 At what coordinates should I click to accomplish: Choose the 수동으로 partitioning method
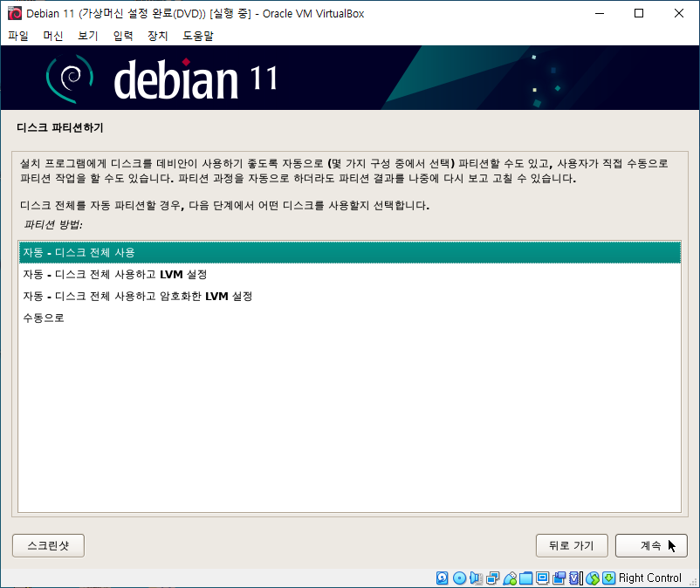349,318
